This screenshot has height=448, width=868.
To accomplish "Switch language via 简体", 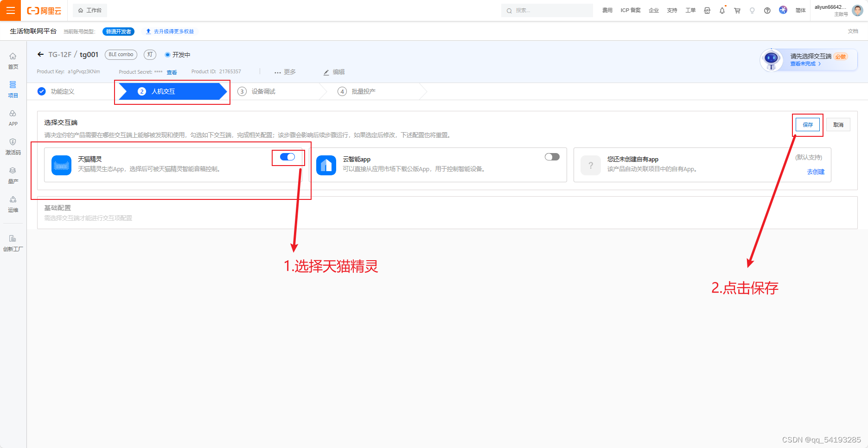I will (801, 10).
